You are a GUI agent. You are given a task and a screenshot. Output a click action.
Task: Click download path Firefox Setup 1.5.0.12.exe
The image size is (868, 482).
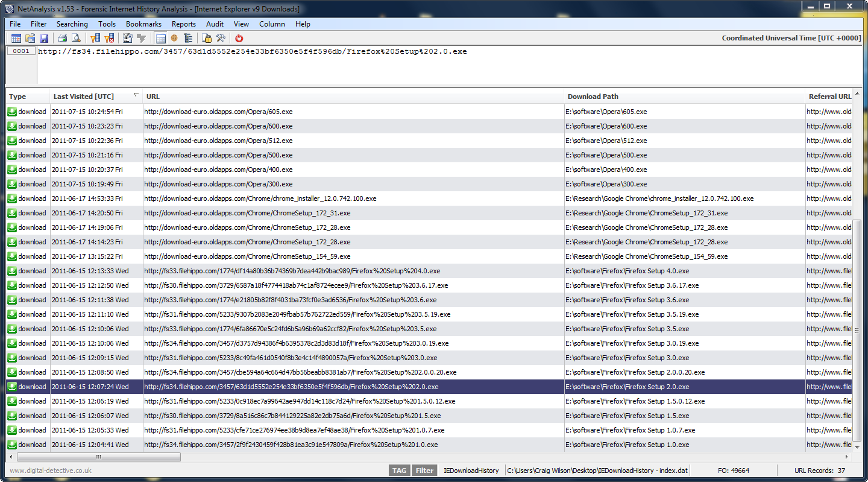pos(635,401)
